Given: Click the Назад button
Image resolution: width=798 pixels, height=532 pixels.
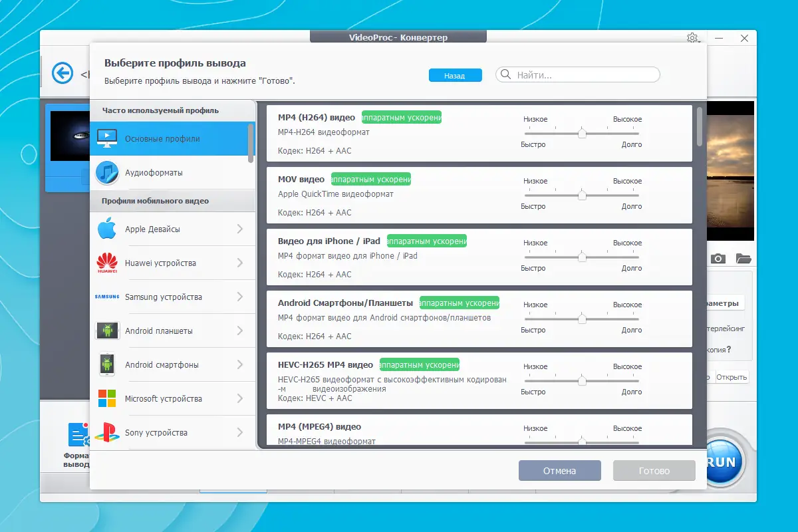Looking at the screenshot, I should pyautogui.click(x=456, y=76).
